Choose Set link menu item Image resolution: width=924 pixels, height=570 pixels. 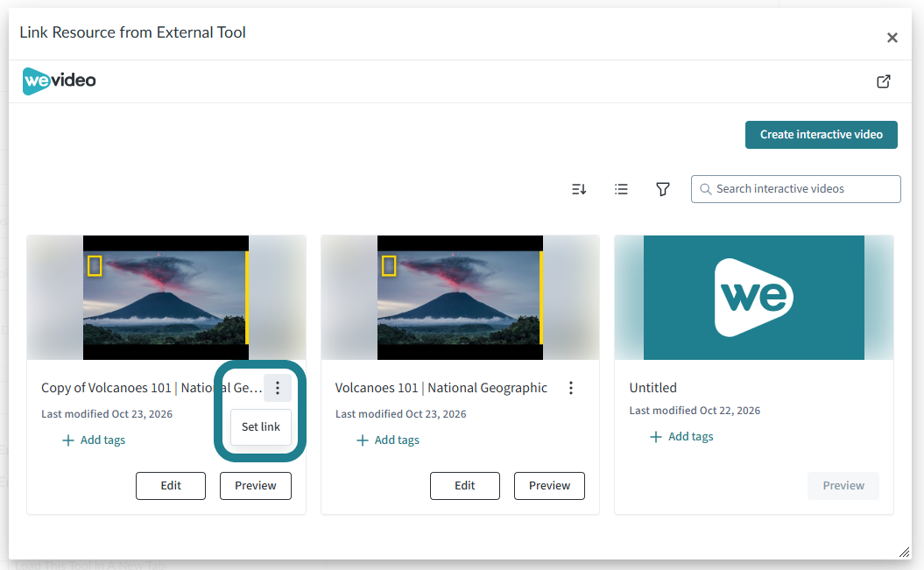[x=260, y=427]
